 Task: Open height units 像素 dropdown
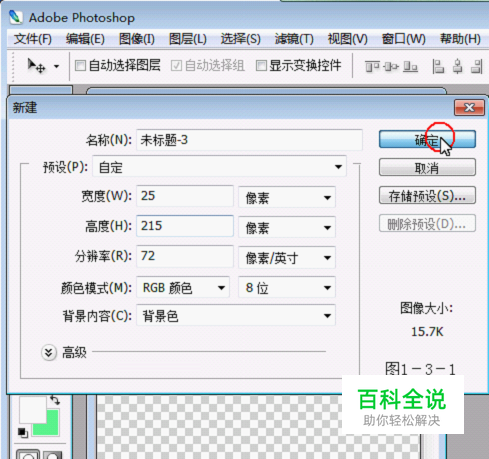(x=287, y=227)
